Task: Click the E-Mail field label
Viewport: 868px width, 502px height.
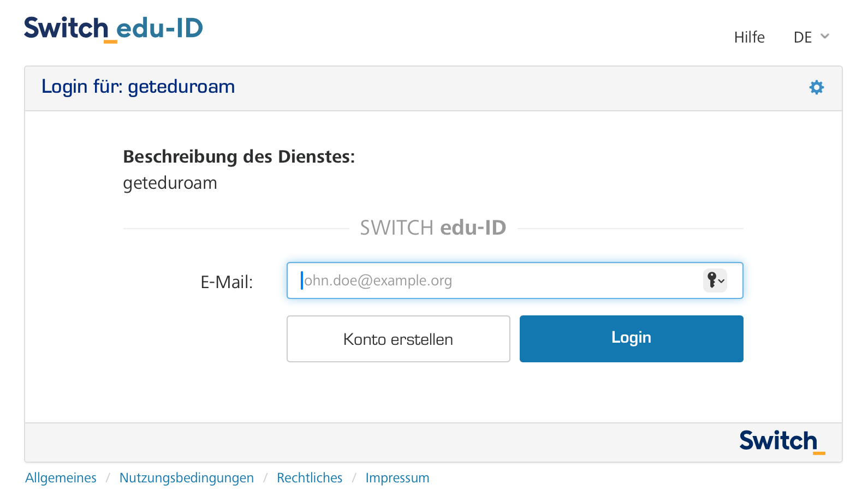Action: click(x=227, y=282)
